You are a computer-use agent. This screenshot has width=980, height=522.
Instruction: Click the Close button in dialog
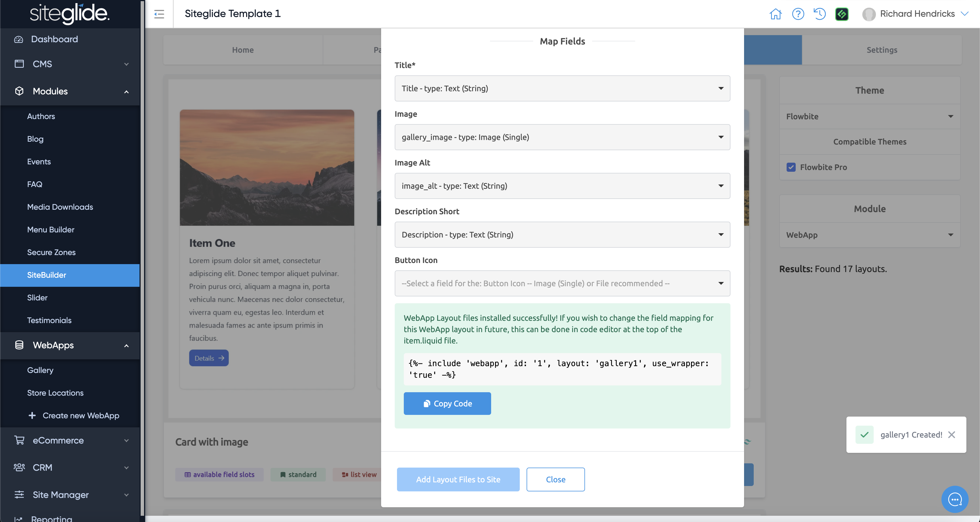click(555, 479)
